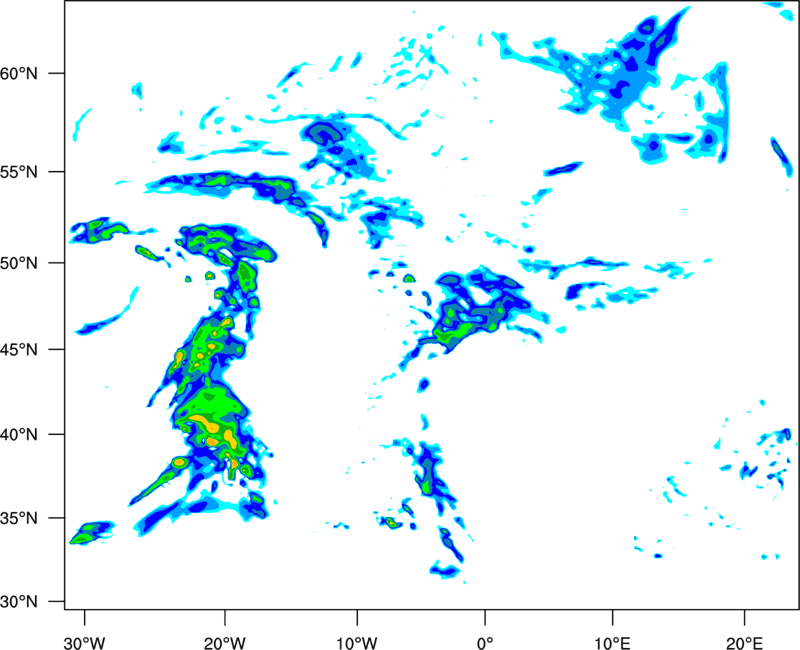Click the 10°E longitude label
This screenshot has height=650, width=800.
pyautogui.click(x=613, y=642)
